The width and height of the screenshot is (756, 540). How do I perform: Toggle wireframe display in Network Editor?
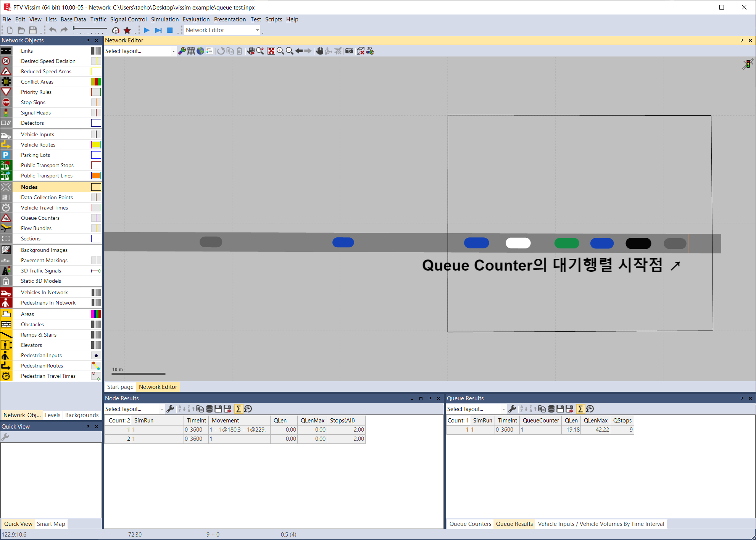coord(191,51)
